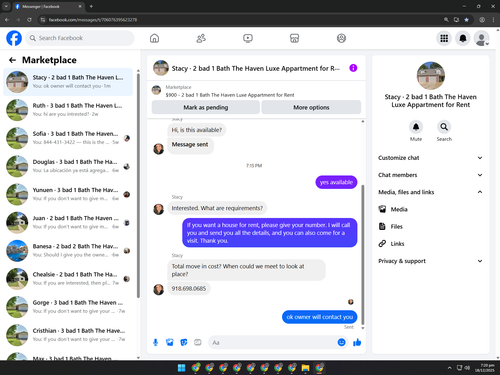Viewport: 500px width, 375px height.
Task: Search in conversation with magnifier icon
Action: [444, 127]
